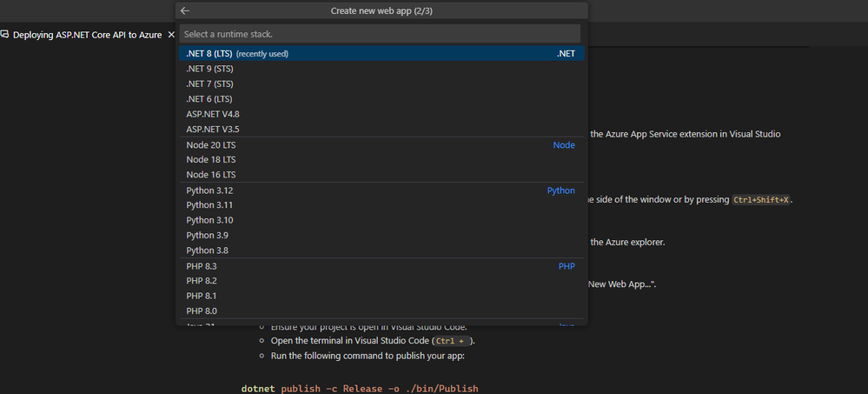The width and height of the screenshot is (868, 394).
Task: Click the tab's chat icon
Action: tap(5, 35)
